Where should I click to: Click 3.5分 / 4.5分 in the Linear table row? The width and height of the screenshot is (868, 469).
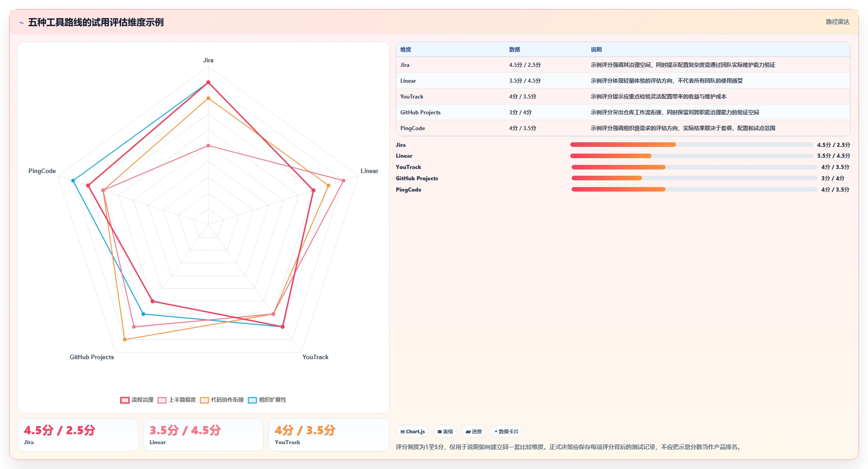pyautogui.click(x=525, y=81)
